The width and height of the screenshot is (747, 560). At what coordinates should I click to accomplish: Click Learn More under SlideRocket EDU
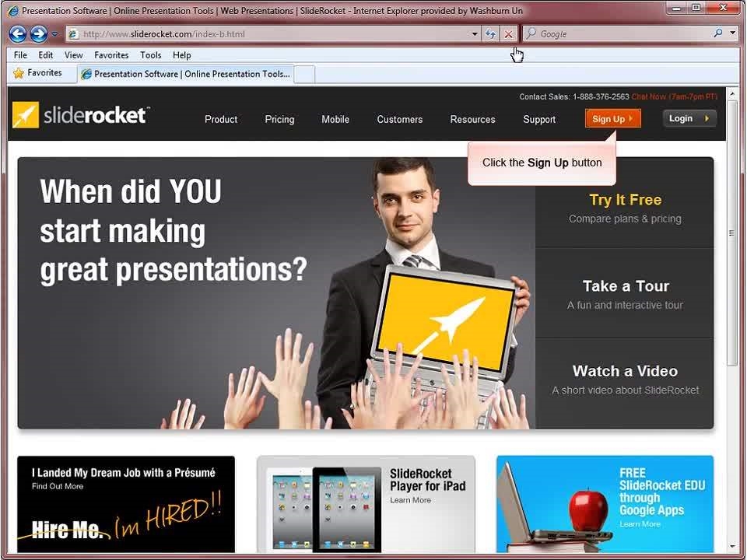(x=640, y=523)
